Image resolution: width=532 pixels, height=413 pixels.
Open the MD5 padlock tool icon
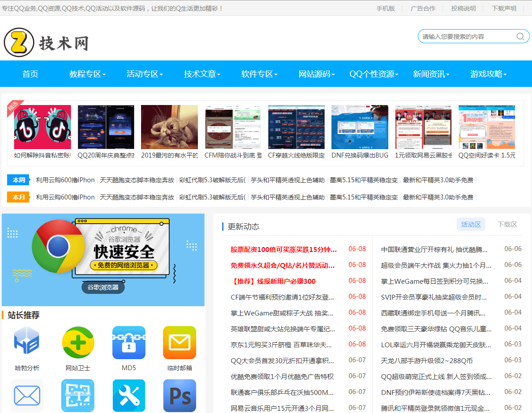coord(129,342)
